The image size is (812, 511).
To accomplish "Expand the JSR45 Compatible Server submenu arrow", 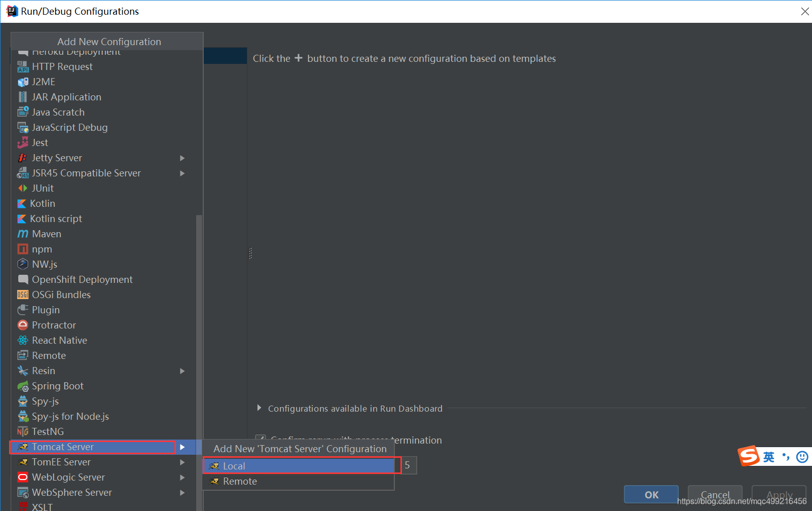I will coord(182,173).
